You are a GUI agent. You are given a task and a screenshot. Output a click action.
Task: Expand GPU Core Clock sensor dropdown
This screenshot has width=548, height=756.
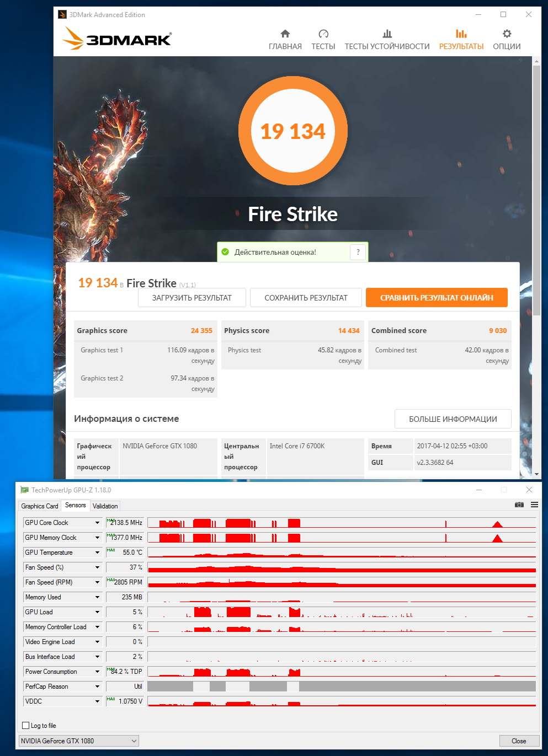click(x=97, y=523)
